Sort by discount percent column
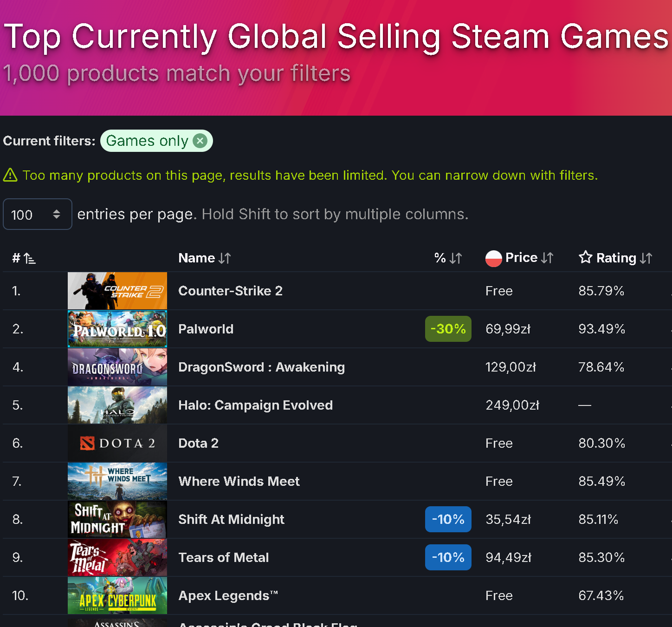Screen dimensions: 672x627 (448, 258)
